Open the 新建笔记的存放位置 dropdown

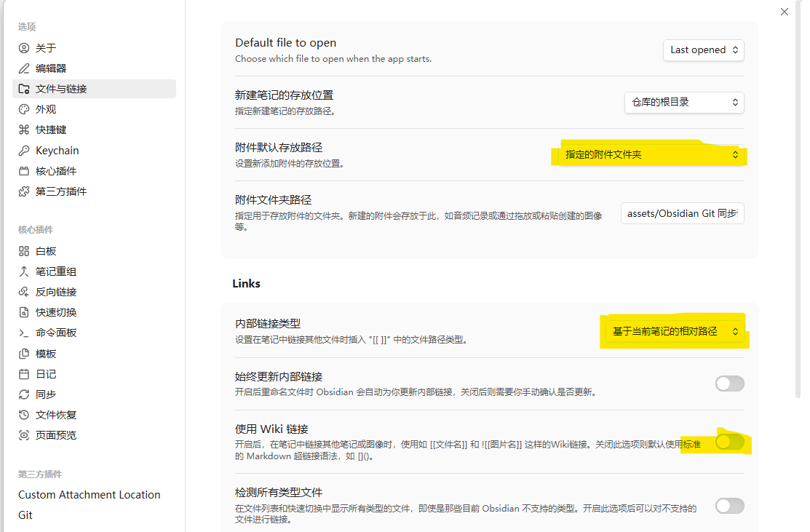click(x=683, y=103)
